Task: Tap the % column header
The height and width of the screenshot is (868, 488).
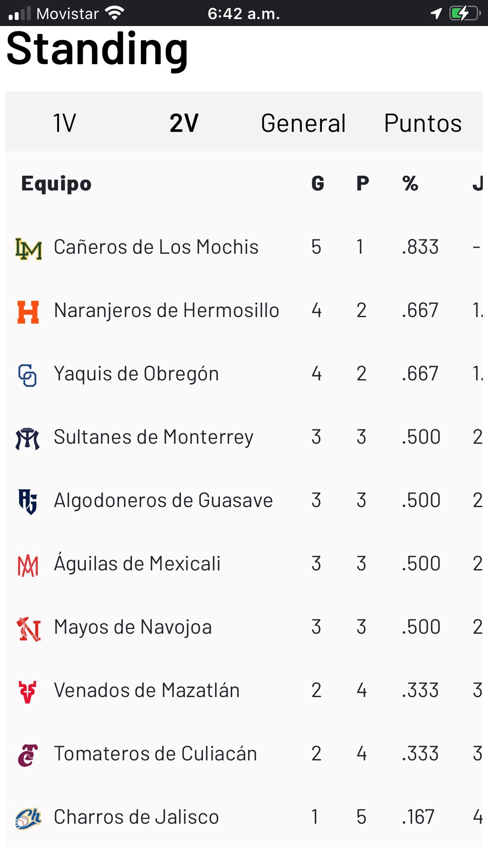Action: click(x=410, y=183)
